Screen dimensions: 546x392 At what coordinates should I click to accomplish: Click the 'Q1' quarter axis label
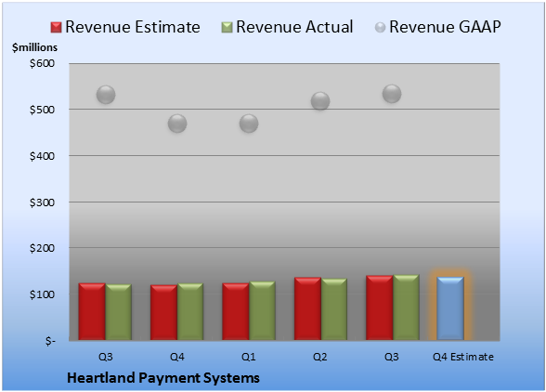pyautogui.click(x=249, y=357)
